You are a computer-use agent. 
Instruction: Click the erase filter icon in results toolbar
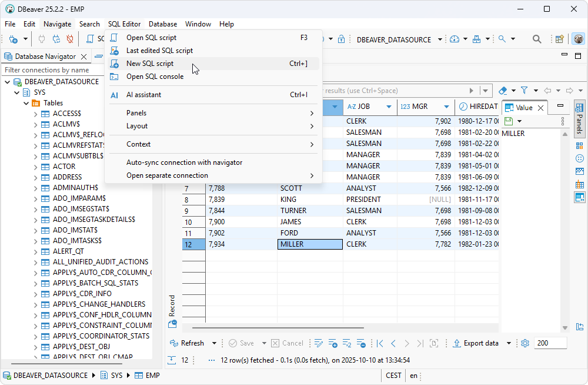point(503,91)
